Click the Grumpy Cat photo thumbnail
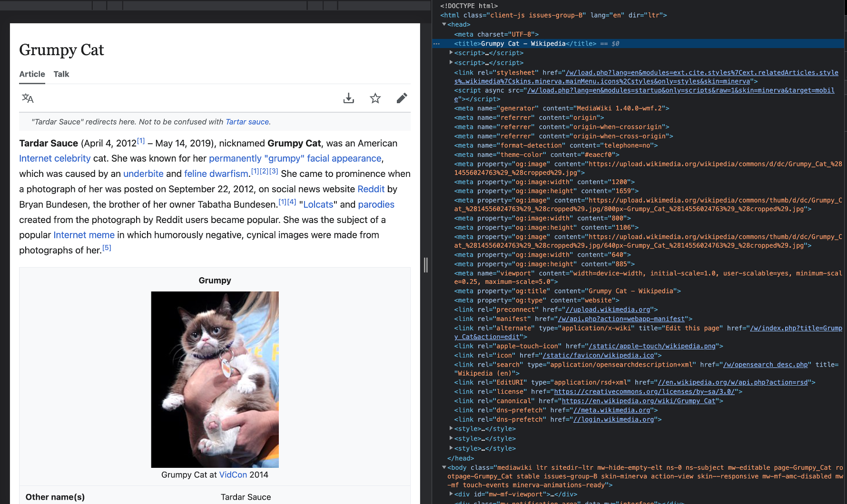Viewport: 847px width, 504px height. coord(215,379)
